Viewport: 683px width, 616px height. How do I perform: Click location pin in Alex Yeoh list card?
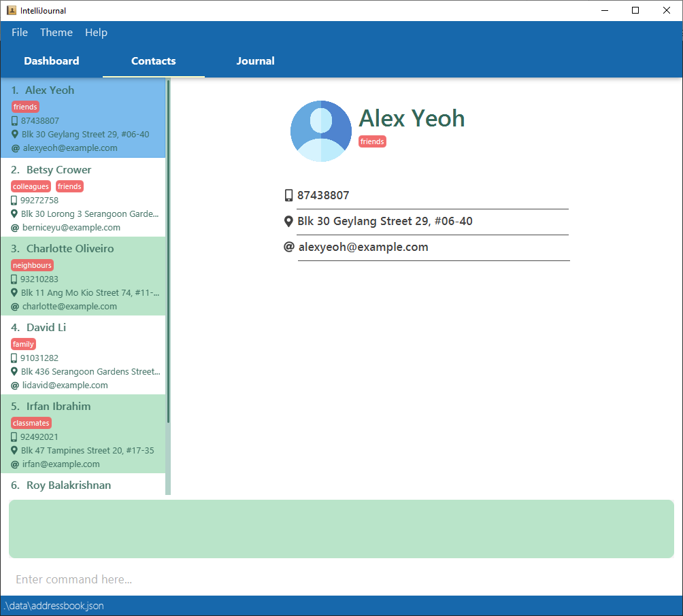click(x=15, y=135)
